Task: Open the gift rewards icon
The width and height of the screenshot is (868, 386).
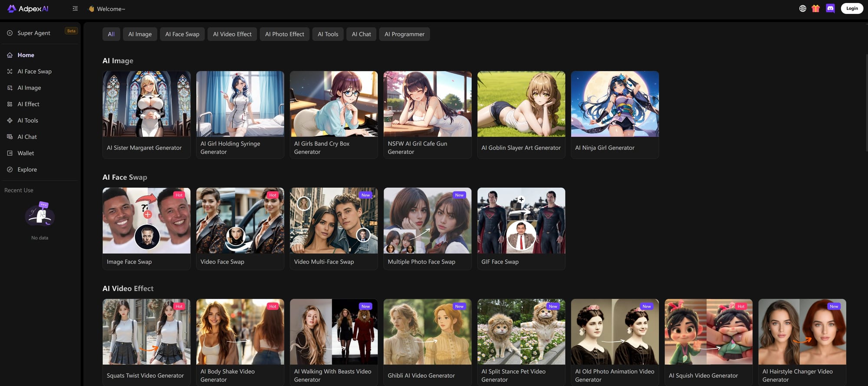Action: point(815,9)
